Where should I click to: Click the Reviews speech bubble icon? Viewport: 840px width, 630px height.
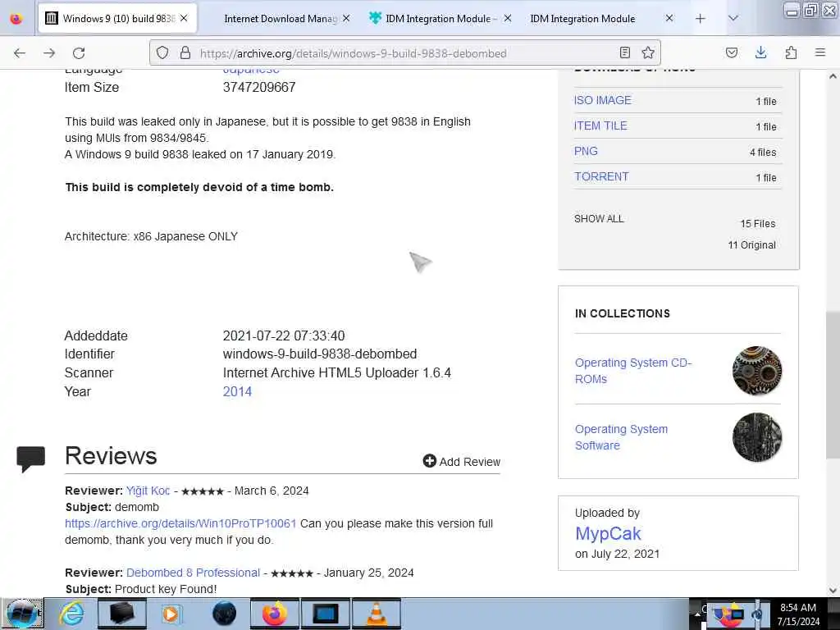[30, 459]
